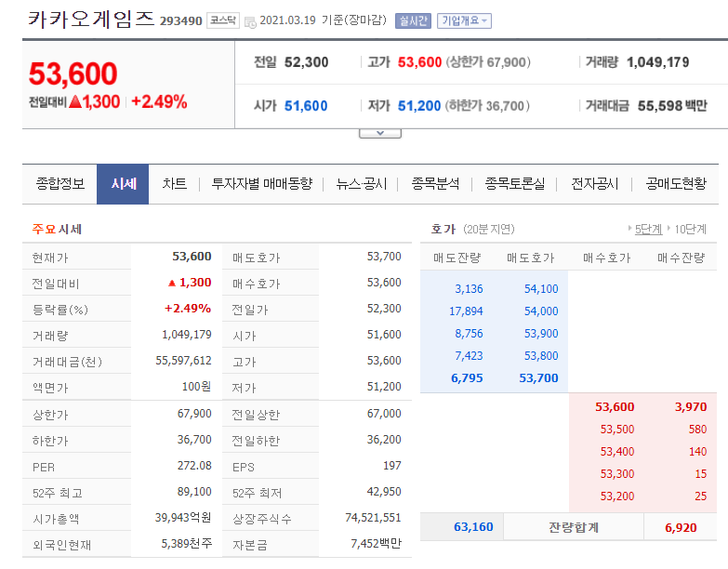Image resolution: width=728 pixels, height=569 pixels.
Task: Click the 고가 53,600 value in the header
Action: [419, 62]
